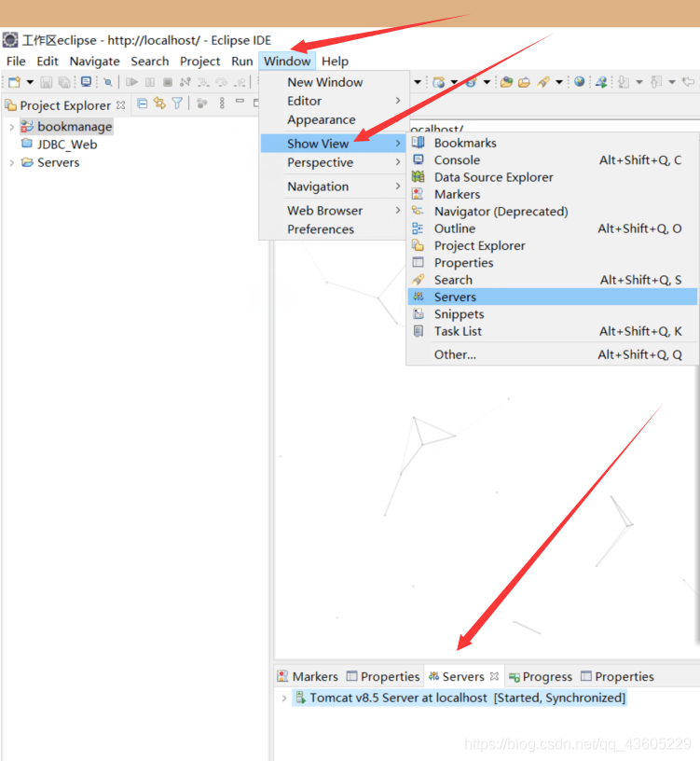Minimize the Project Explorer view
Screen dimensions: 700x761
tap(240, 101)
